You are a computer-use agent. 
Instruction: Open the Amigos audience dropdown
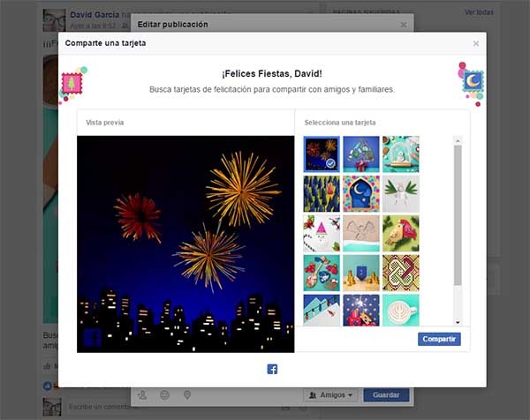(x=332, y=395)
